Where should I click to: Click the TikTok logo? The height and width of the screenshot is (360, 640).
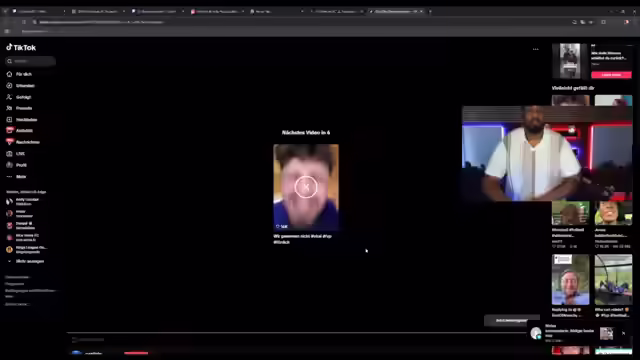(21, 48)
